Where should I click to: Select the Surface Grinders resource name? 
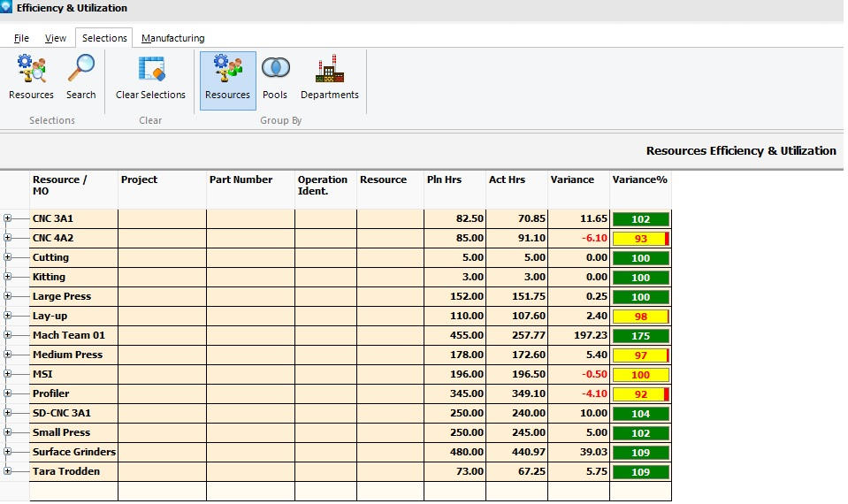74,452
